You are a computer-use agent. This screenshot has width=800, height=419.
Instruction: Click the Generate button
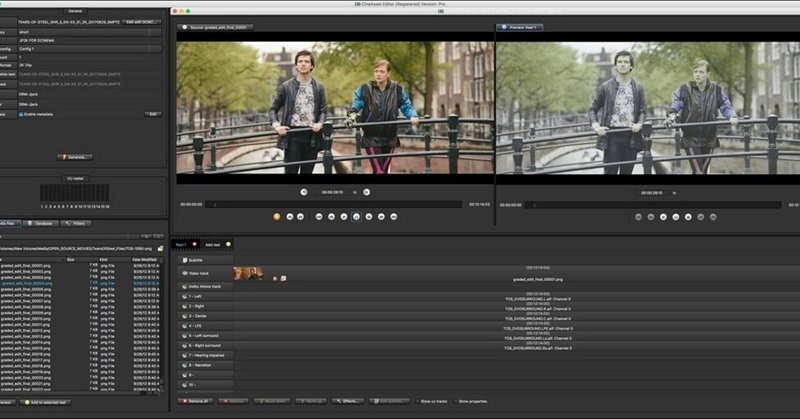(x=74, y=157)
